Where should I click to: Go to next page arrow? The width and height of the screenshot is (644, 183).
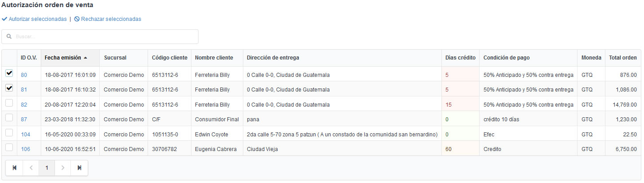63,168
